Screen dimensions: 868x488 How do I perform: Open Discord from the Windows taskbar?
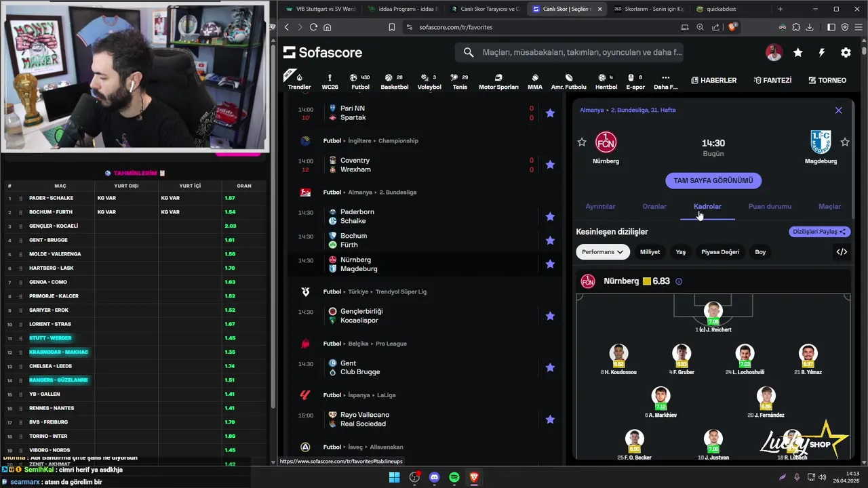(x=435, y=477)
